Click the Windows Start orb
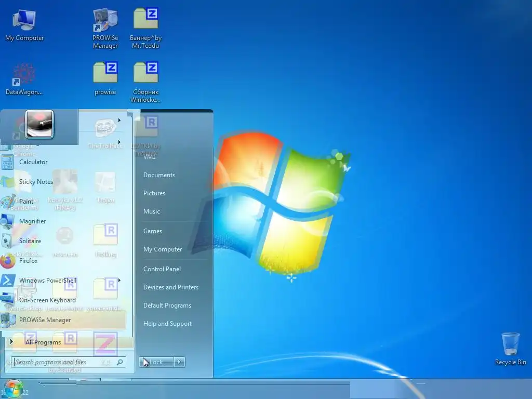Viewport: 532px width, 399px height. (13, 389)
